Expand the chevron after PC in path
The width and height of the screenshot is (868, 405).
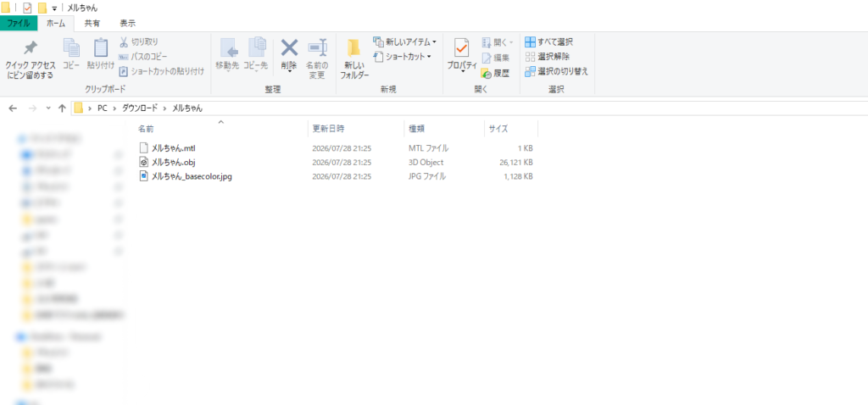point(114,108)
